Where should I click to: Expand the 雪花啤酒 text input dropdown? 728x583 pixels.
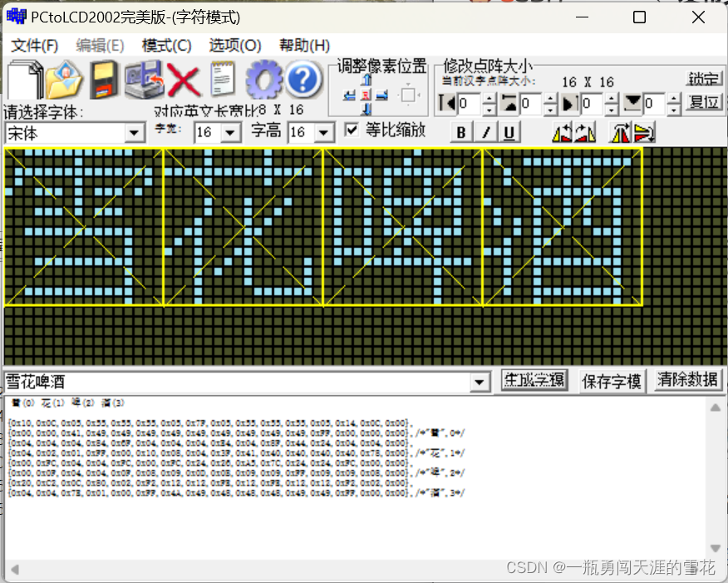(480, 383)
